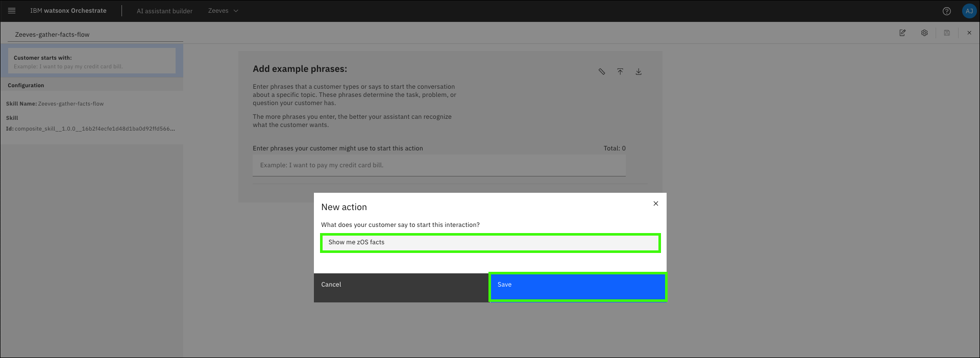980x358 pixels.
Task: Close the action editor with top-right X
Action: 969,33
